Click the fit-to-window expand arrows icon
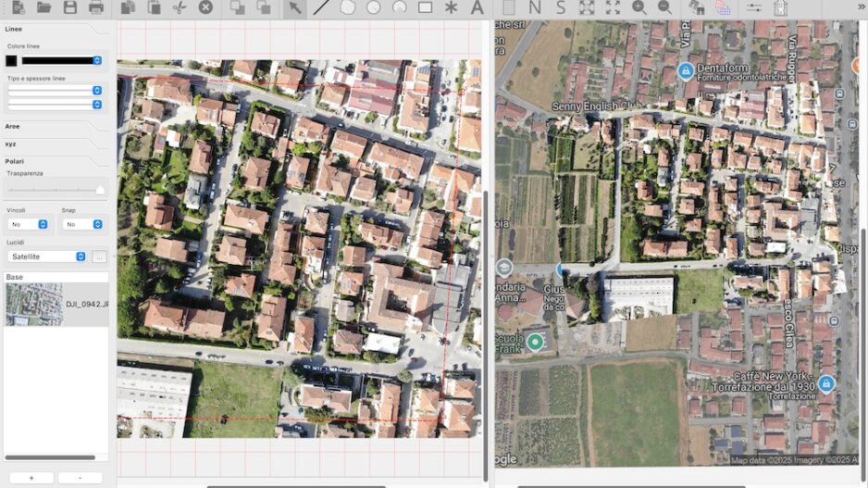Screen dimensions: 868x488 (x=613, y=7)
